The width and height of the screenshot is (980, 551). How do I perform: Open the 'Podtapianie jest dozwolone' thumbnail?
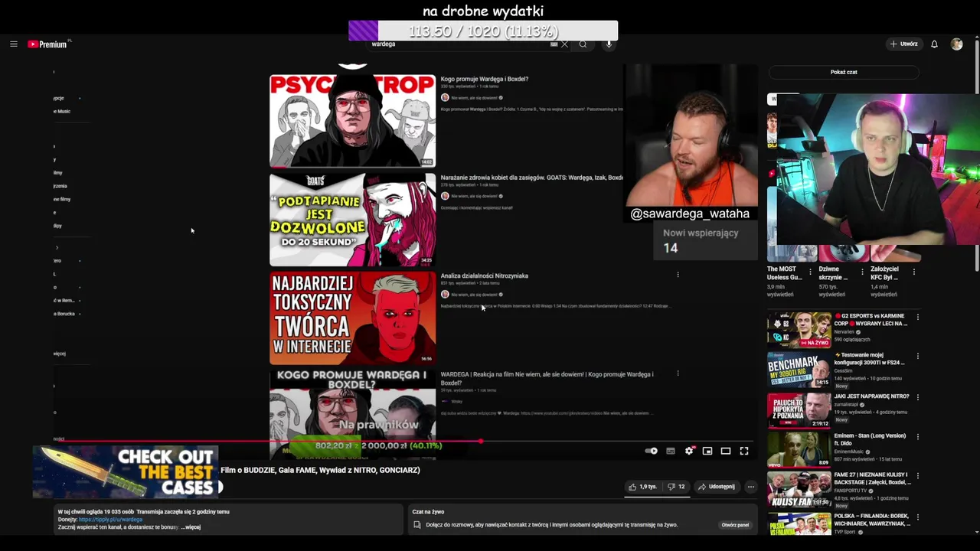pyautogui.click(x=352, y=220)
